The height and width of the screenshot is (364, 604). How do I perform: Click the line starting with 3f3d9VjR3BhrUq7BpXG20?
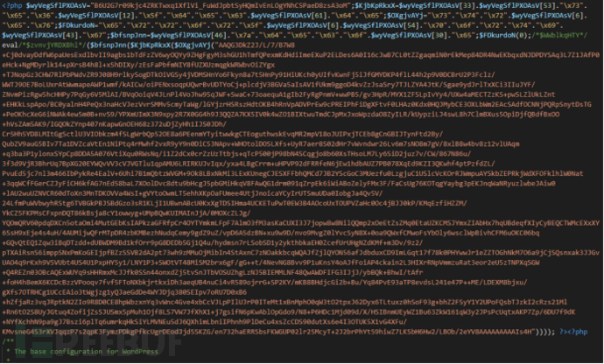(x=249, y=164)
